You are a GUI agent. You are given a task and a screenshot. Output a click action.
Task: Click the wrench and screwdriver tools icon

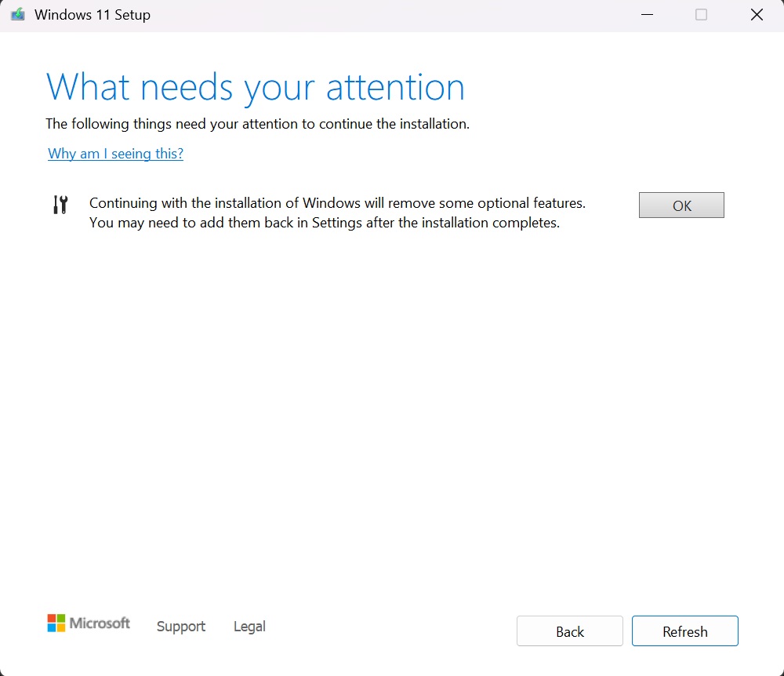60,205
